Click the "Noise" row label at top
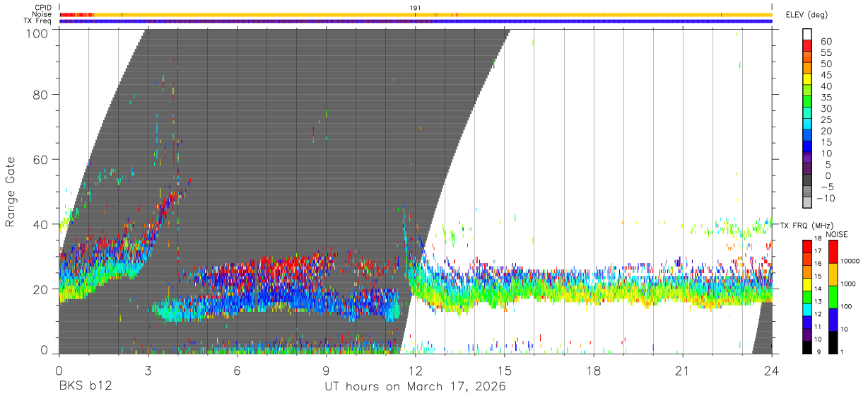This screenshot has height=401, width=868. (x=42, y=14)
